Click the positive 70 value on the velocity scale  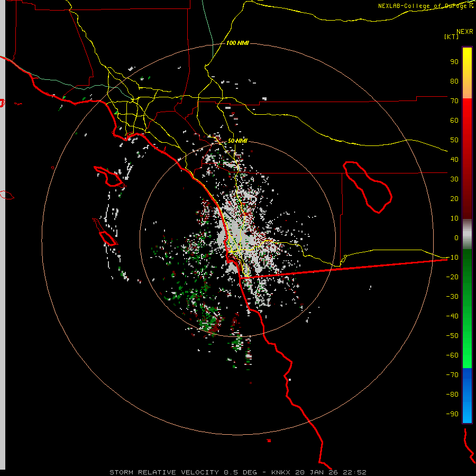(454, 101)
